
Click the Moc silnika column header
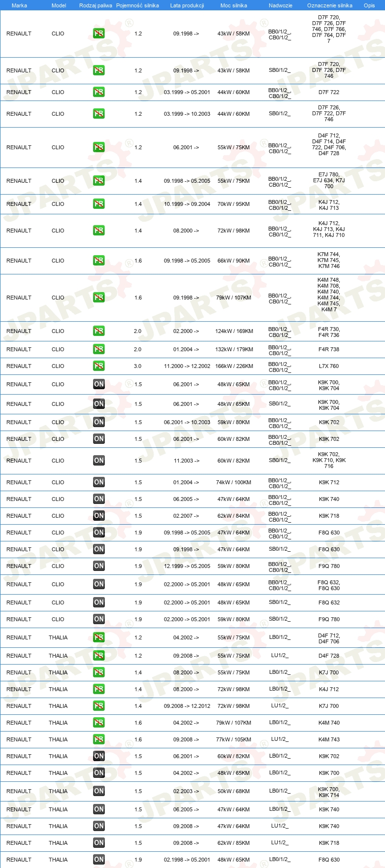234,5
